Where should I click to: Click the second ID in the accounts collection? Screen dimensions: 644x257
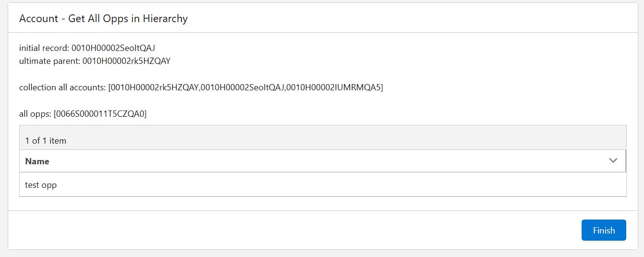(243, 87)
